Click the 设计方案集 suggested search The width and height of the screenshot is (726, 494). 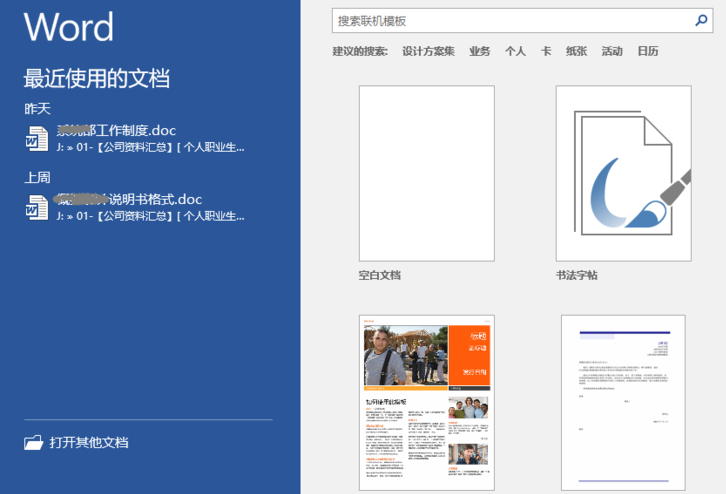428,51
